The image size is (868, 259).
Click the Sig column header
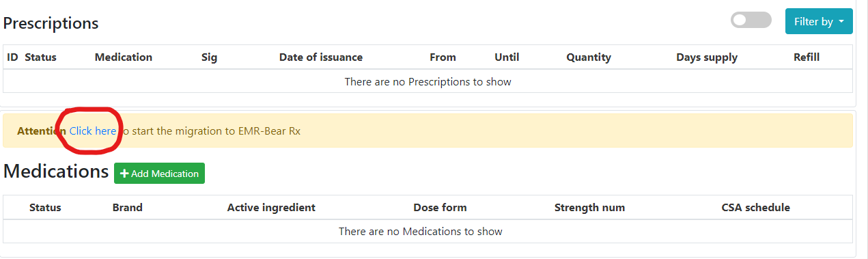[x=210, y=57]
